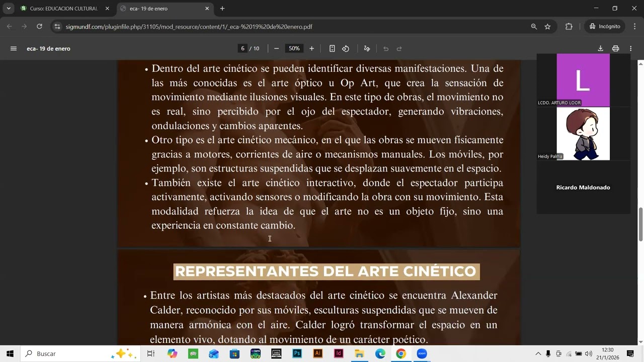Bookmark this page with star icon
This screenshot has height=362, width=644.
point(547,27)
